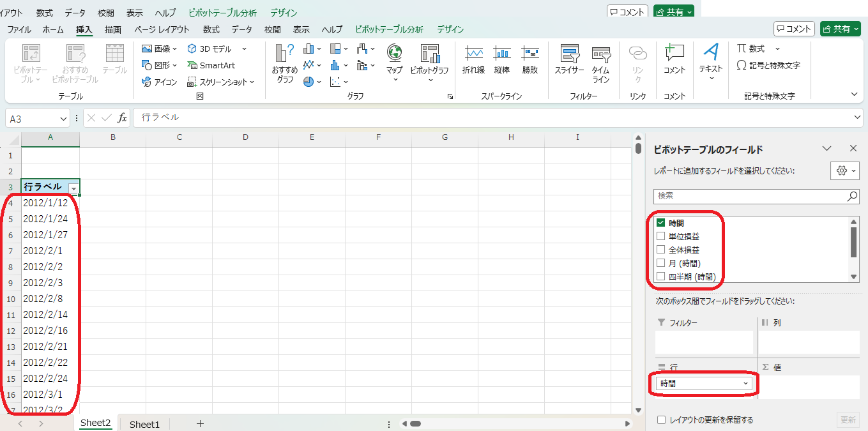
Task: Select cell containing 2012/1/12
Action: pyautogui.click(x=50, y=203)
